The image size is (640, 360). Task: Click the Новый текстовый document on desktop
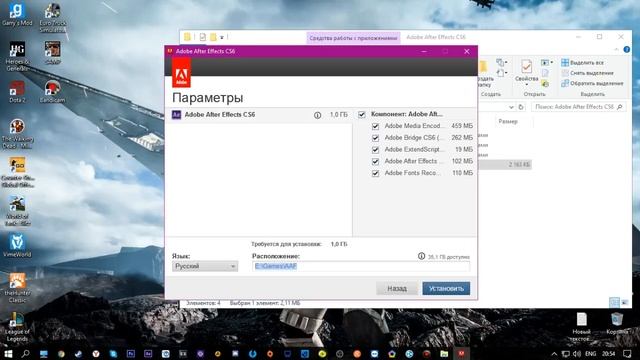pyautogui.click(x=581, y=327)
